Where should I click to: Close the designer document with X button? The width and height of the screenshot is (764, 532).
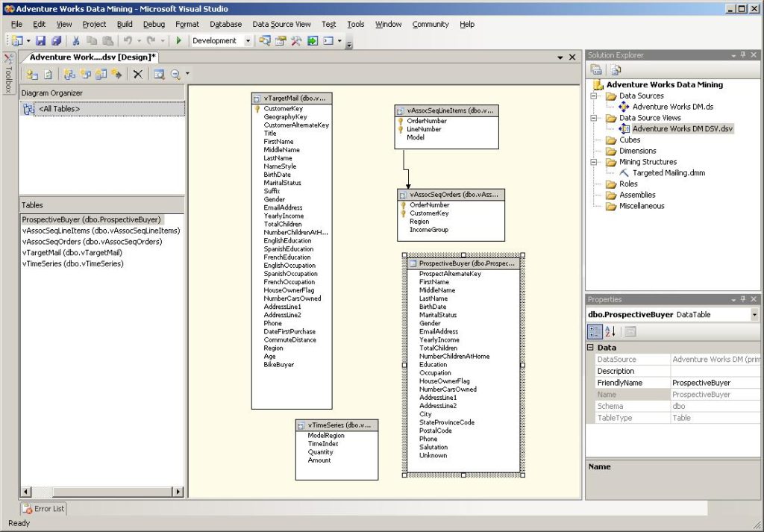[572, 57]
